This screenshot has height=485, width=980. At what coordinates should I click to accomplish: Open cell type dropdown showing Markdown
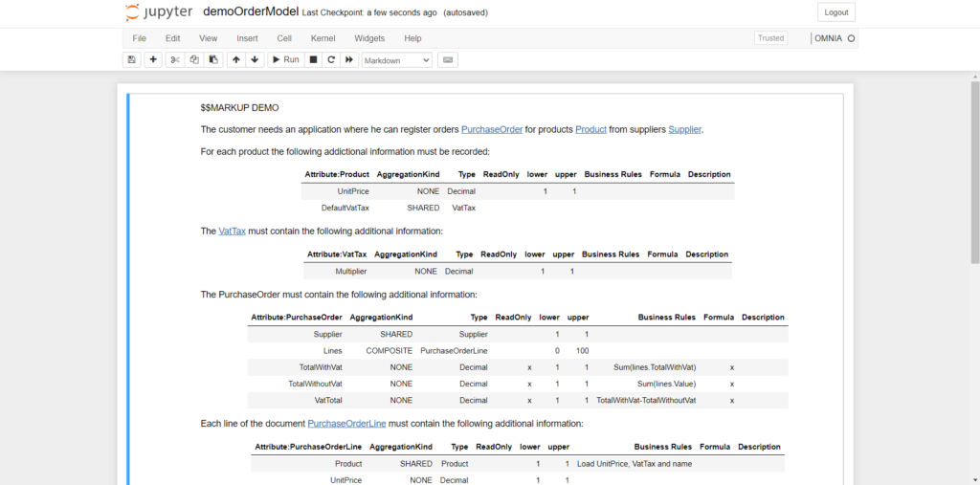point(397,60)
